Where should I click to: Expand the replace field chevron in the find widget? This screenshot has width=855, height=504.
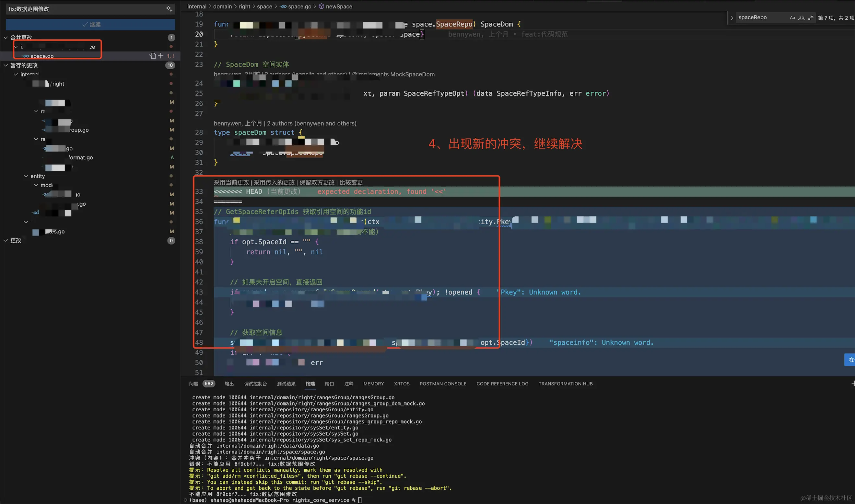pos(732,18)
